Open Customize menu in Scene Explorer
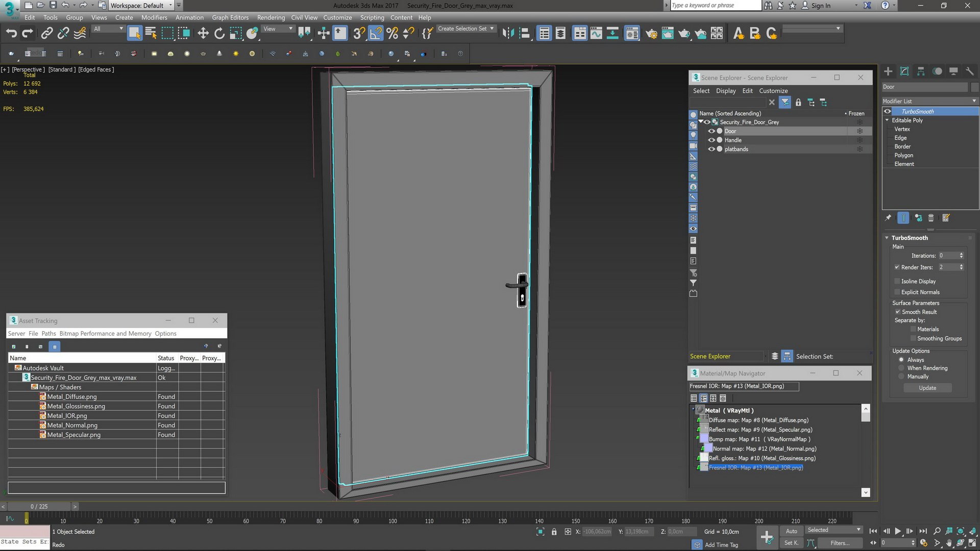 point(773,91)
